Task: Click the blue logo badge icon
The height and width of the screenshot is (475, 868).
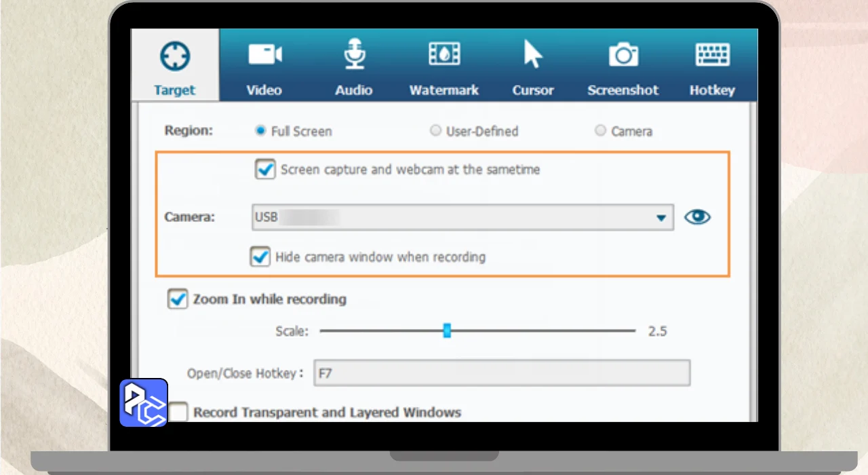Action: [x=144, y=402]
